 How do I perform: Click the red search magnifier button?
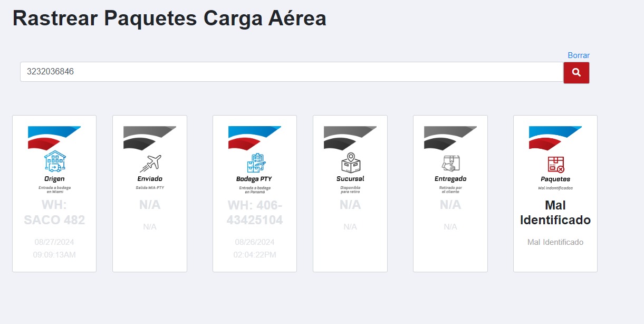click(x=576, y=73)
